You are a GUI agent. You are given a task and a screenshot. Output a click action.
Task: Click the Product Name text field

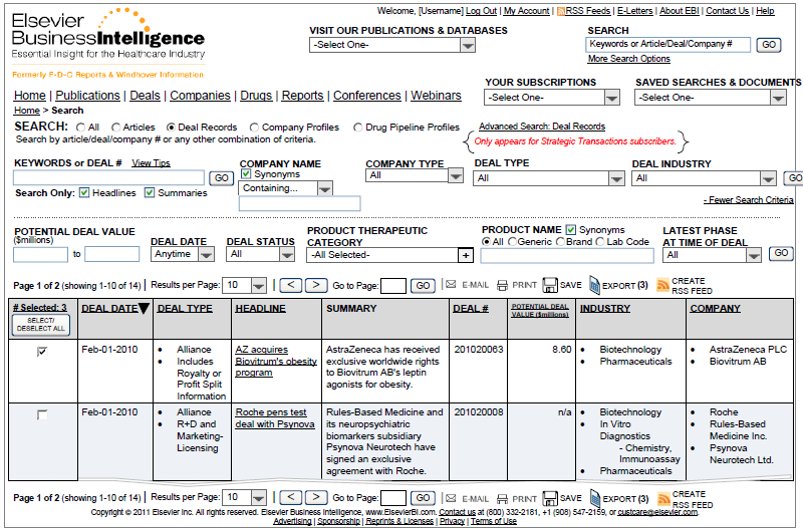coord(567,256)
